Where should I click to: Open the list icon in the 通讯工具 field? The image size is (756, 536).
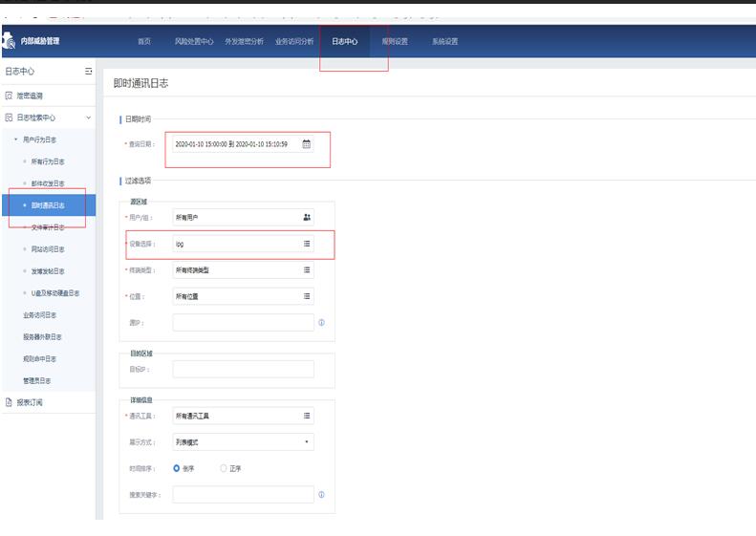tap(307, 416)
